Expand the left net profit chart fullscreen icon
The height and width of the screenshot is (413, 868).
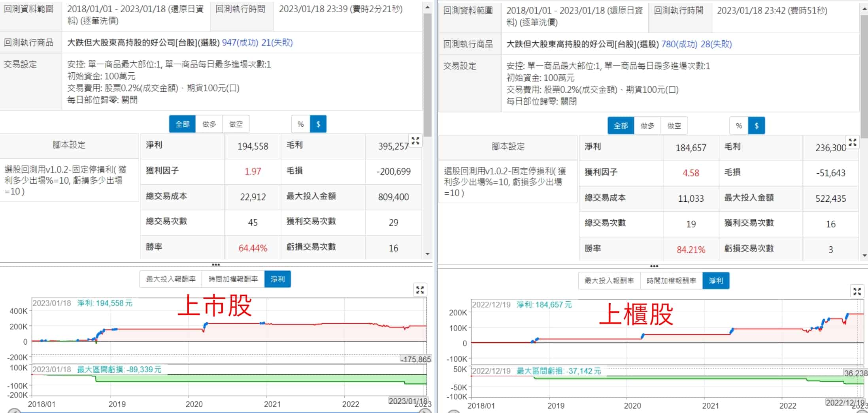(420, 290)
